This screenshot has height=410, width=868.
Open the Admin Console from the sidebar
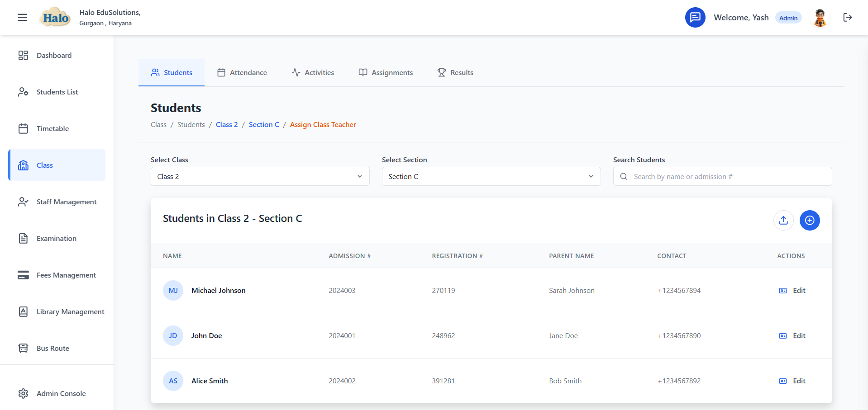coord(61,393)
